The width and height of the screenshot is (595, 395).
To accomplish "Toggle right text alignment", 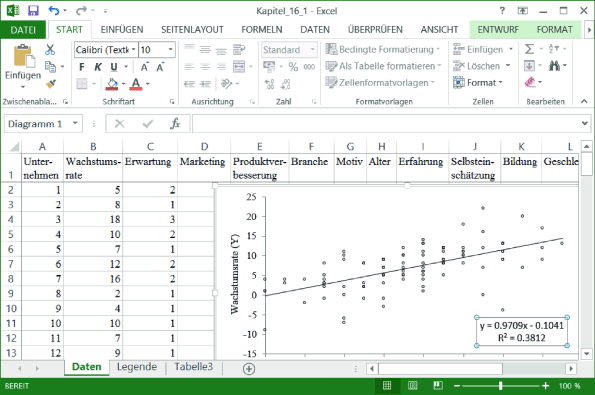I will pyautogui.click(x=221, y=67).
